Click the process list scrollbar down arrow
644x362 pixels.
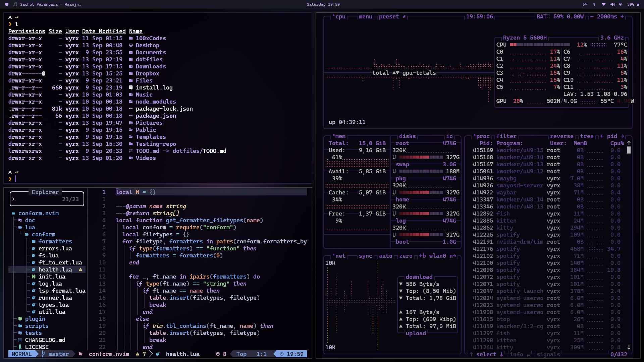coord(629,347)
